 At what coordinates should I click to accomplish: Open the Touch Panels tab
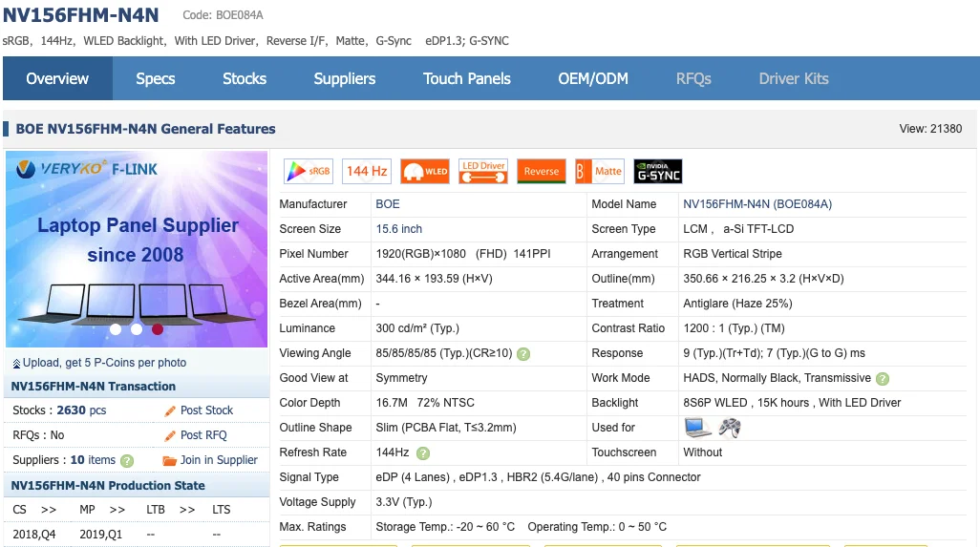(x=467, y=78)
